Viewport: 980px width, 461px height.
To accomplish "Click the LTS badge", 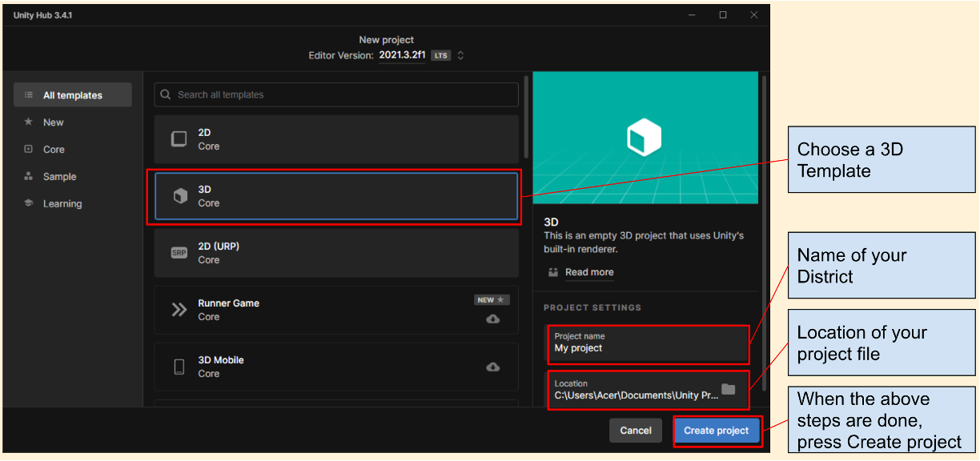I will tap(441, 56).
